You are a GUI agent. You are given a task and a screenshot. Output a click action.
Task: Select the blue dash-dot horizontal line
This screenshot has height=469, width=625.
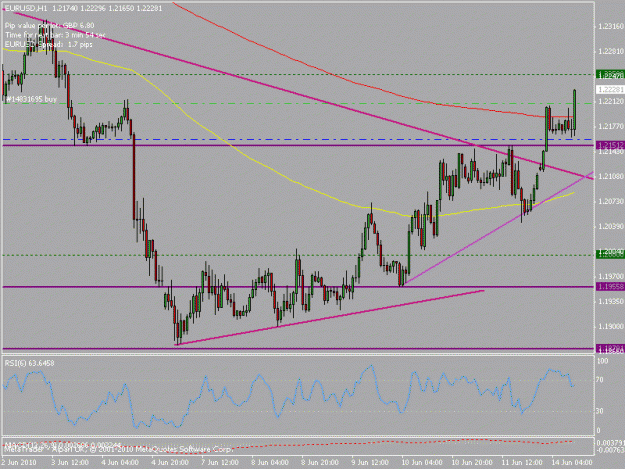(x=299, y=139)
